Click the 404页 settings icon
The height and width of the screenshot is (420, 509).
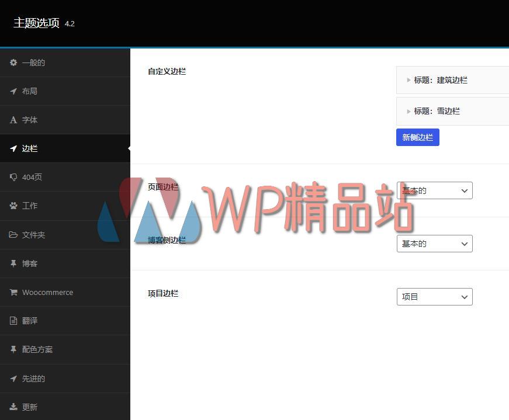[13, 177]
